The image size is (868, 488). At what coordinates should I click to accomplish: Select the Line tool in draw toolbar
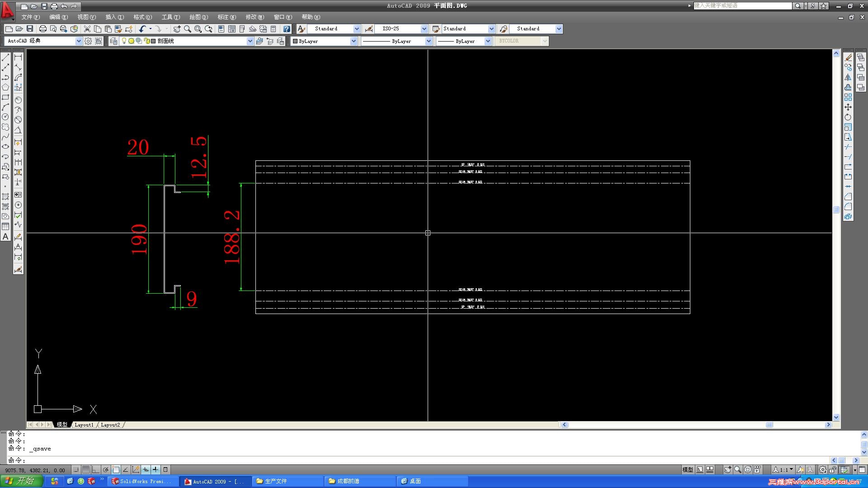coord(5,58)
